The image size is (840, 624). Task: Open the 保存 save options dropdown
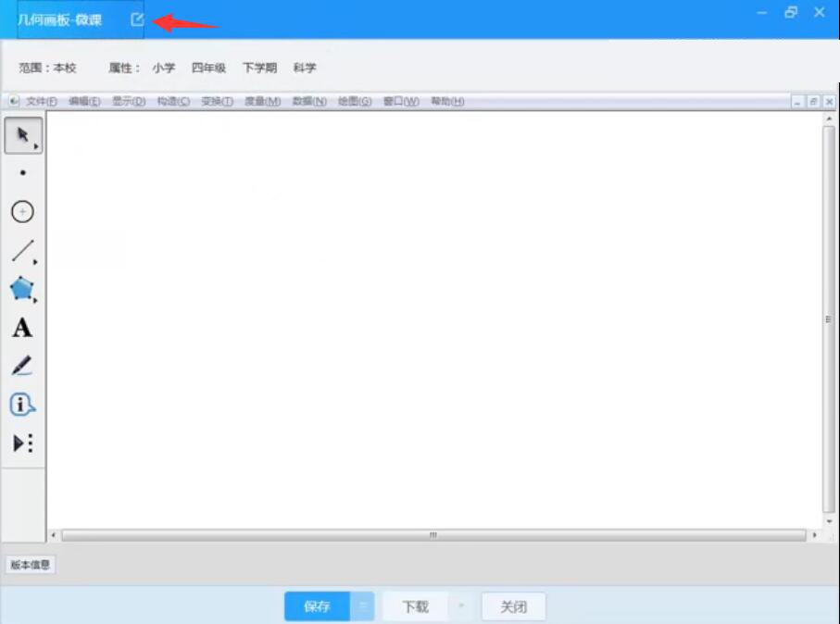[361, 606]
